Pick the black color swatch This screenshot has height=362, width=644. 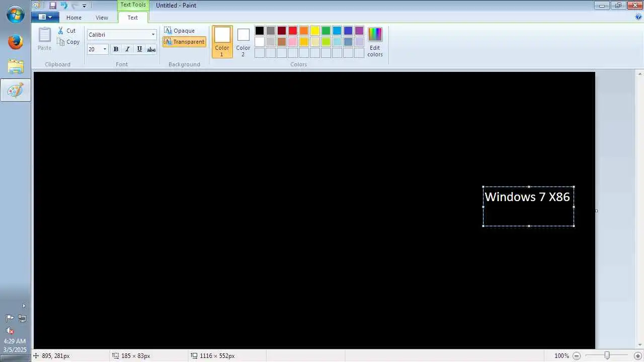(x=260, y=31)
